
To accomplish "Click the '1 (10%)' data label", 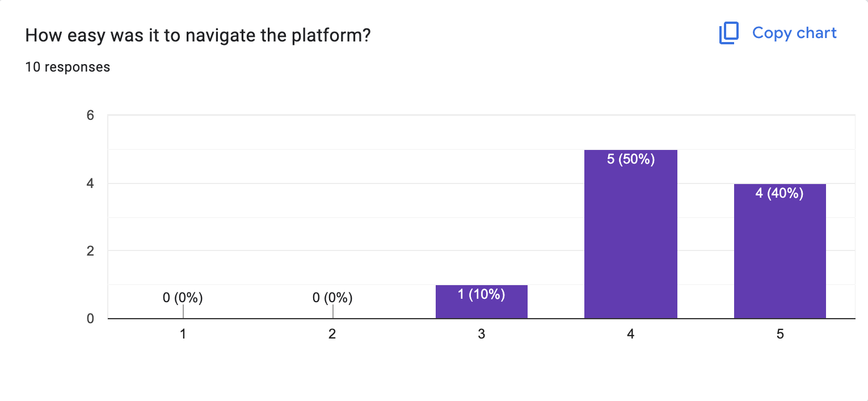I will [x=481, y=294].
